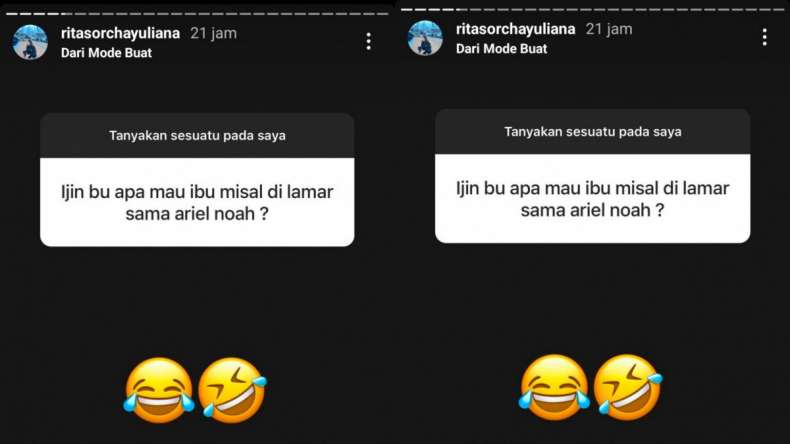Open ritasorchayuliana profile from left story
Image resolution: width=790 pixels, height=444 pixels.
pos(120,33)
